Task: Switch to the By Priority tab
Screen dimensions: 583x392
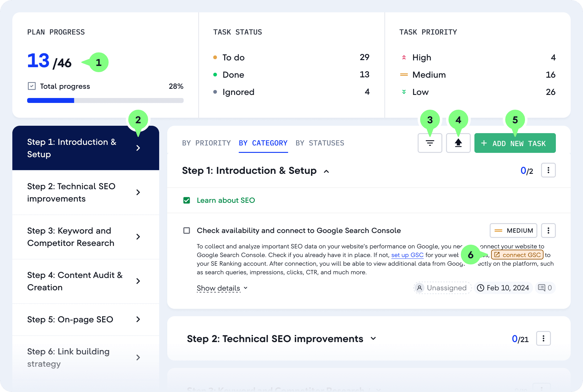Action: tap(206, 143)
